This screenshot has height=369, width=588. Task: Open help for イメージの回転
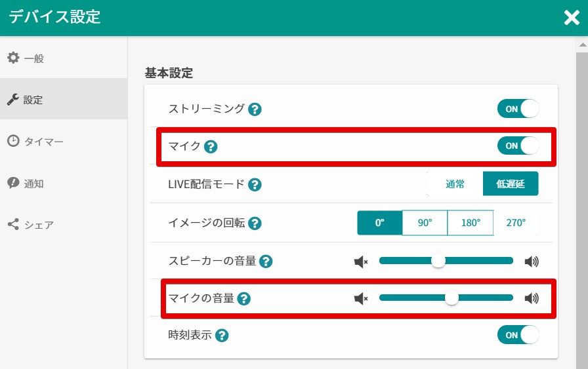pyautogui.click(x=255, y=223)
